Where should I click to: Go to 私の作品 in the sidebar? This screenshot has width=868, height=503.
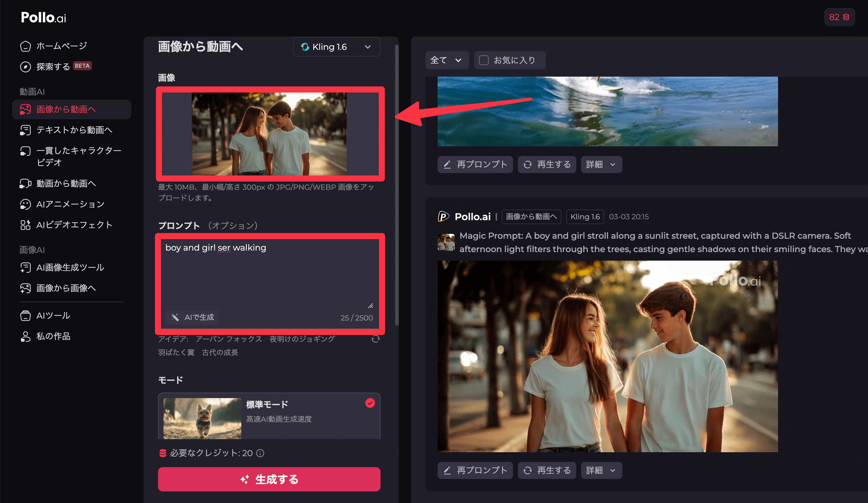pyautogui.click(x=53, y=336)
